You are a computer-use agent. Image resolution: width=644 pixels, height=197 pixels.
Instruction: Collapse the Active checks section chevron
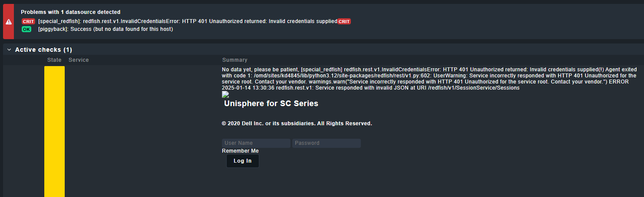9,50
